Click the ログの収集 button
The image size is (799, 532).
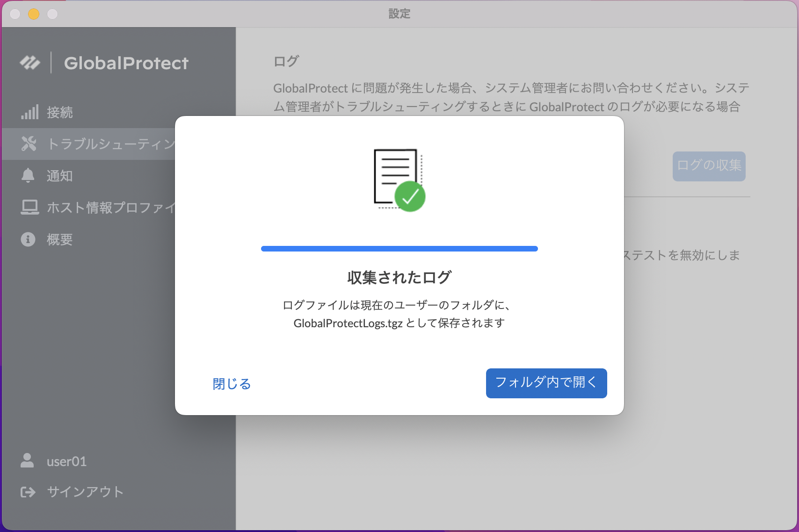coord(709,166)
